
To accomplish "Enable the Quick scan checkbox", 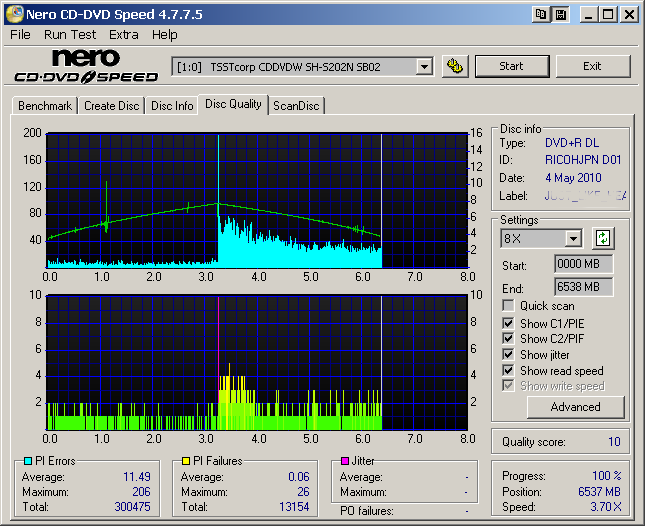I will coord(509,306).
